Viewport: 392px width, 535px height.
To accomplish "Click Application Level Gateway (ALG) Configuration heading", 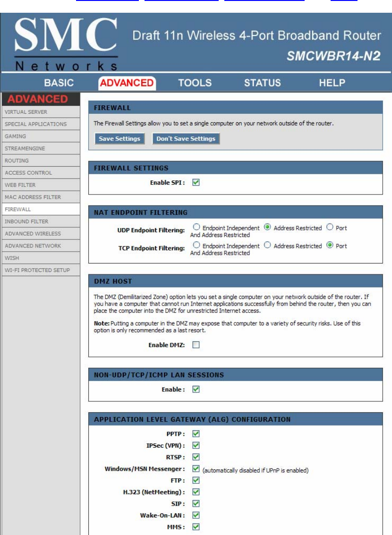I will point(192,419).
